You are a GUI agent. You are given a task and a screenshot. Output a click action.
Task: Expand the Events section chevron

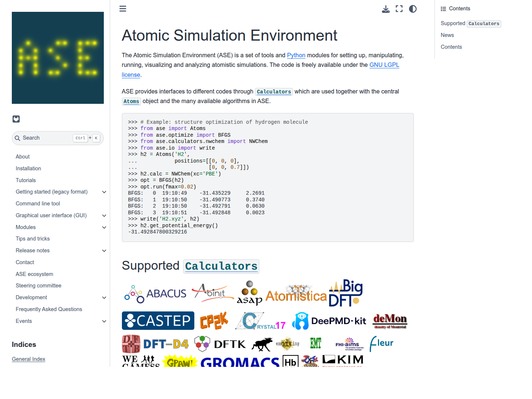pyautogui.click(x=104, y=321)
